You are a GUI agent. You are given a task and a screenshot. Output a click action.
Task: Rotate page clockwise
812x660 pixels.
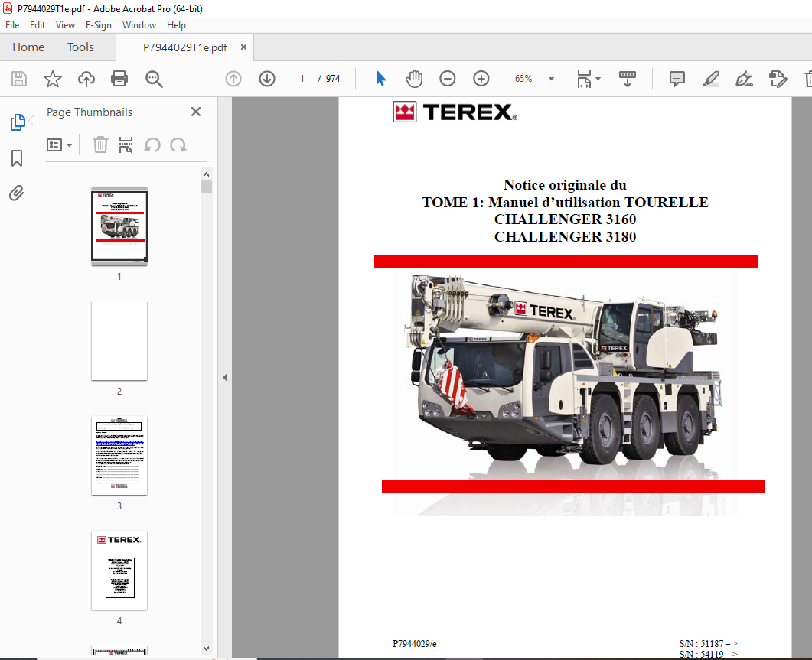pos(178,145)
